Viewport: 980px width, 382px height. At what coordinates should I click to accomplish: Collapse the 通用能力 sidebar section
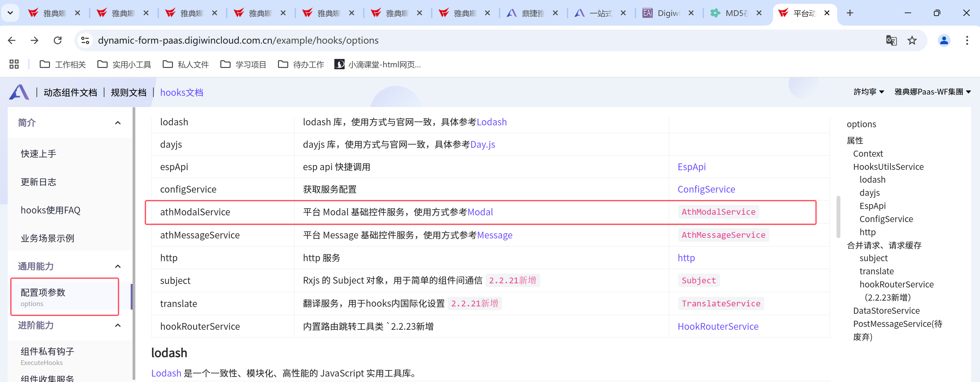coord(118,266)
